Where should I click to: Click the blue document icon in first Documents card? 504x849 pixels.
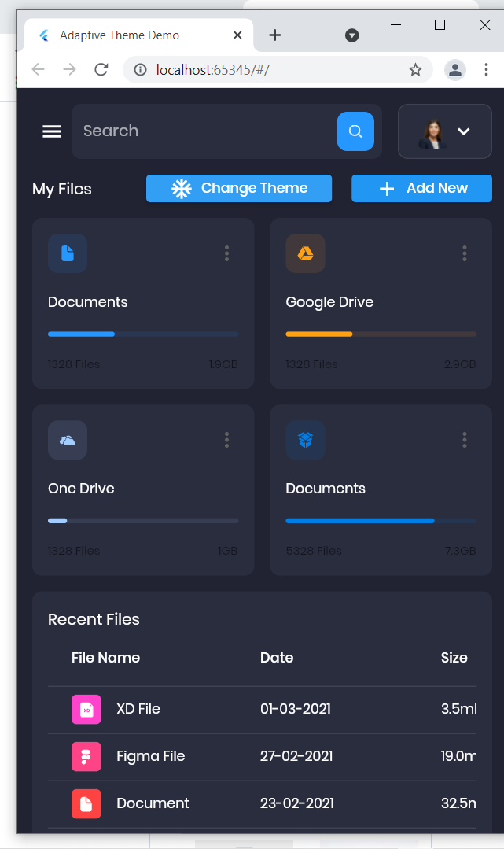coord(68,253)
